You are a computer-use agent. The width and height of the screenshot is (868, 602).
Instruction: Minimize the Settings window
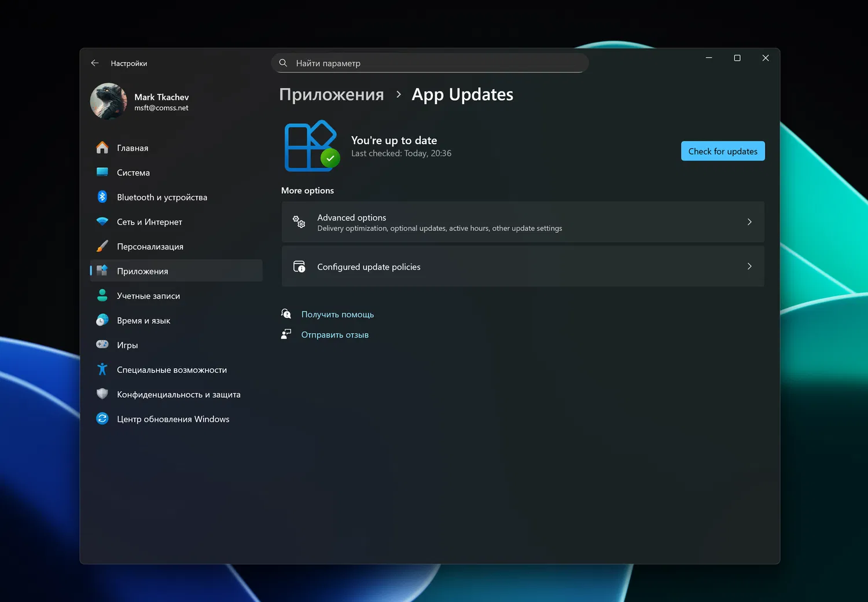coord(709,58)
